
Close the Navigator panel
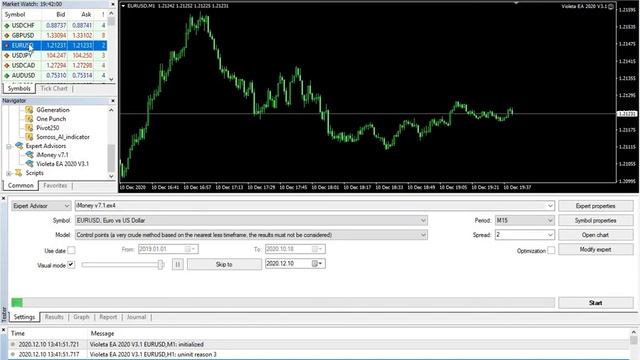tap(113, 100)
